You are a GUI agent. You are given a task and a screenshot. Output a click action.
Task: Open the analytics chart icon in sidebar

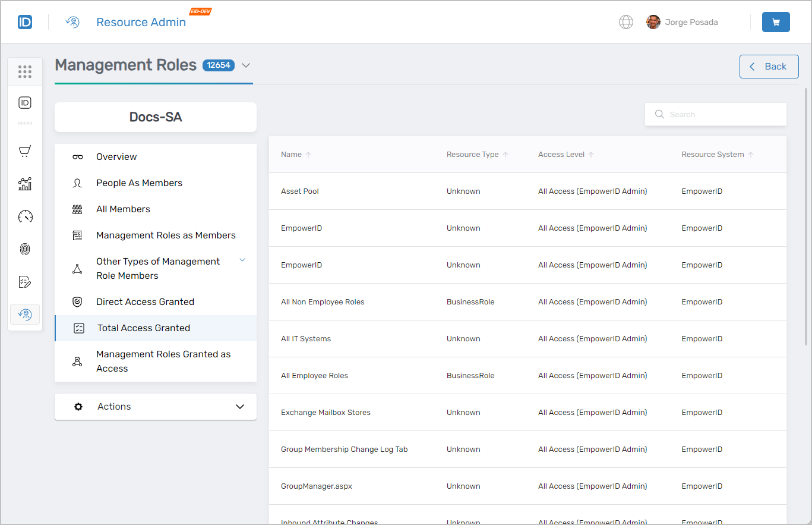coord(24,184)
